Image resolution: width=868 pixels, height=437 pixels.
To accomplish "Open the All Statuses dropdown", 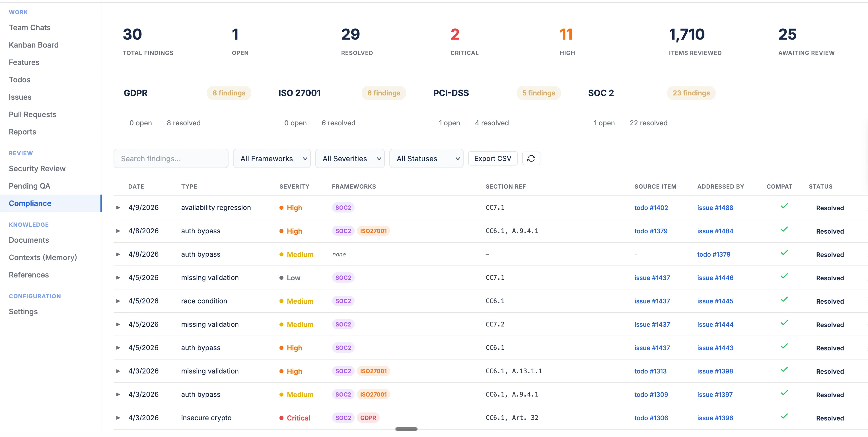I will click(x=426, y=158).
